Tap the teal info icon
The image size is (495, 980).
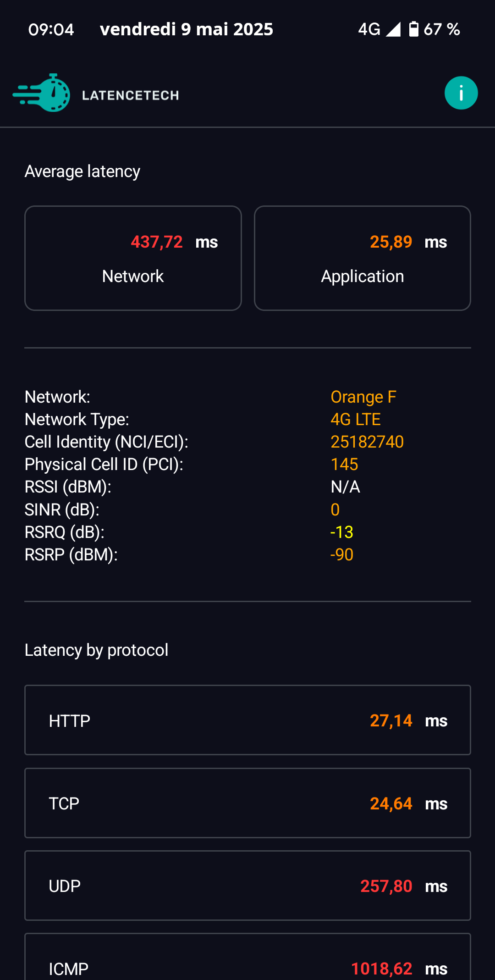(x=461, y=93)
